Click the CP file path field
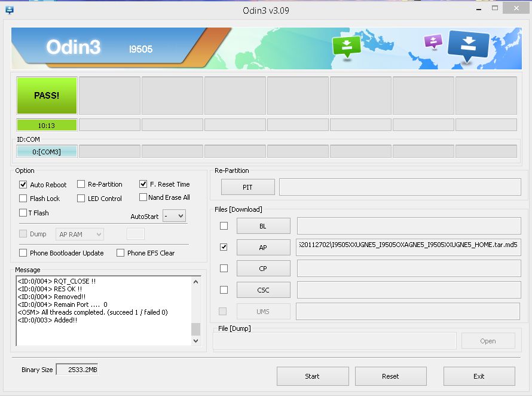This screenshot has height=396, width=532. pos(409,269)
